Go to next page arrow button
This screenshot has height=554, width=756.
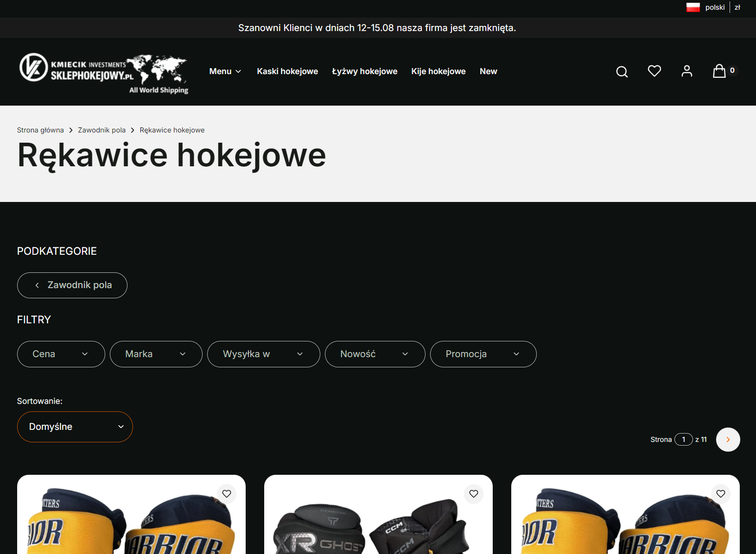tap(728, 440)
